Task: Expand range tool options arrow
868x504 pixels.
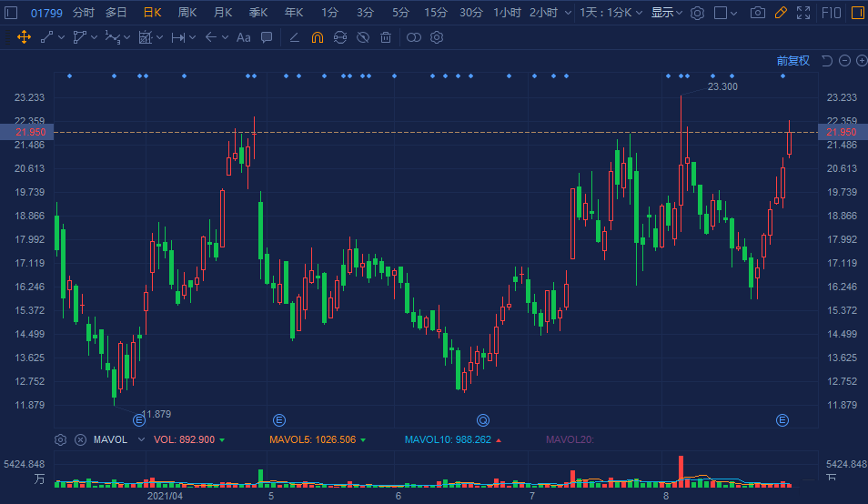Action: coord(192,37)
